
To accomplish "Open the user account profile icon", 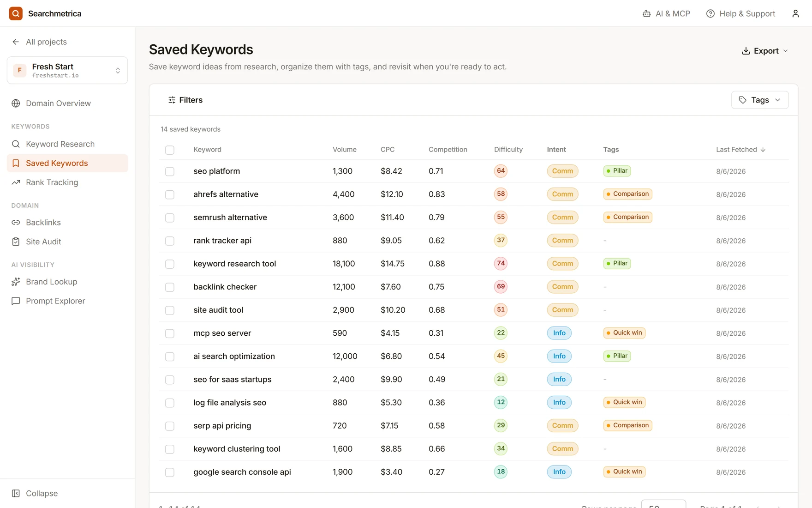I will 795,14.
